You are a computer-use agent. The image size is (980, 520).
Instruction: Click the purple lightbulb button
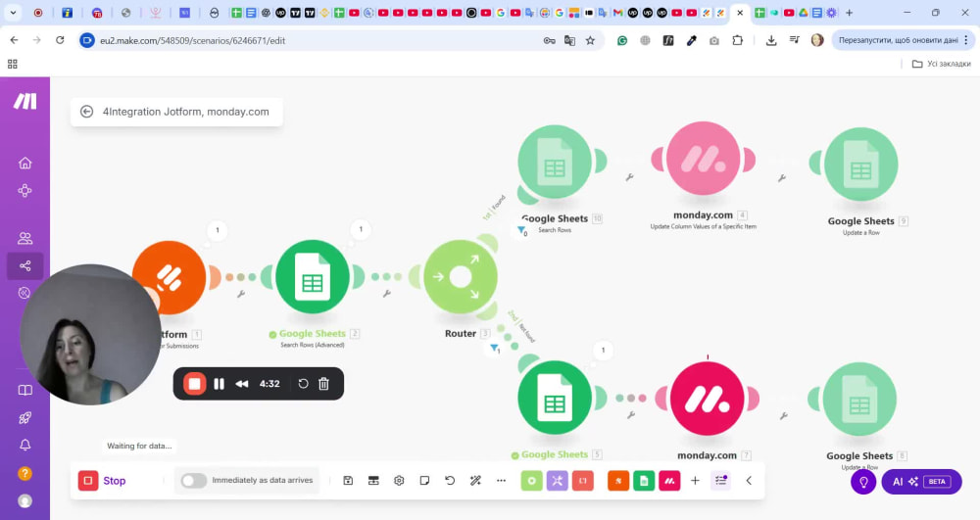pos(863,481)
